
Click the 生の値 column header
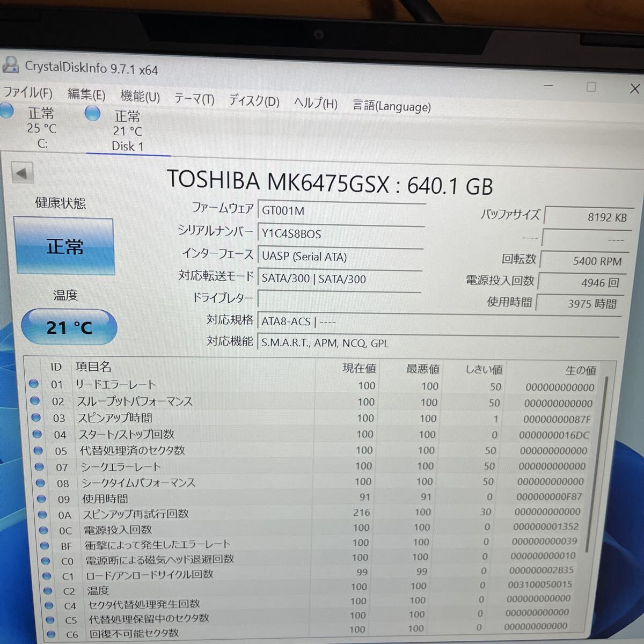point(581,370)
